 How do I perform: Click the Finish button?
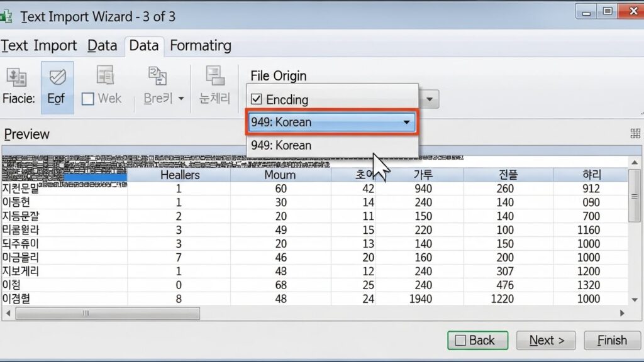coord(611,340)
